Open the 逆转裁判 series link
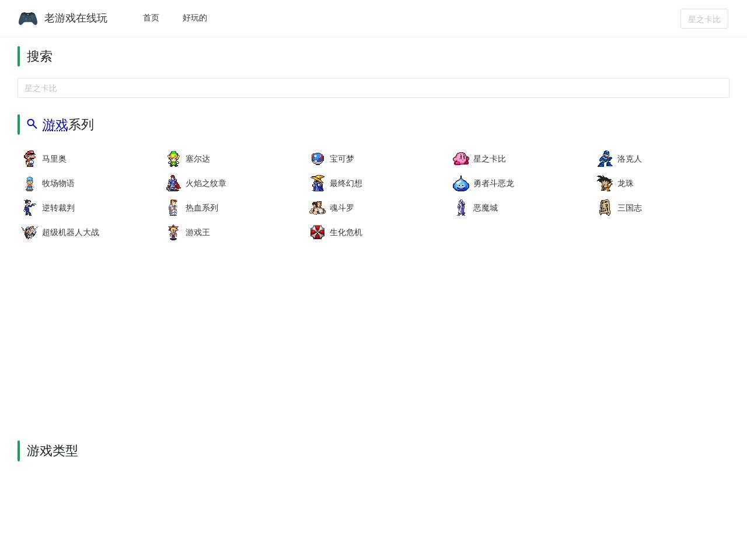Screen dimensions: 747x560 click(x=58, y=208)
